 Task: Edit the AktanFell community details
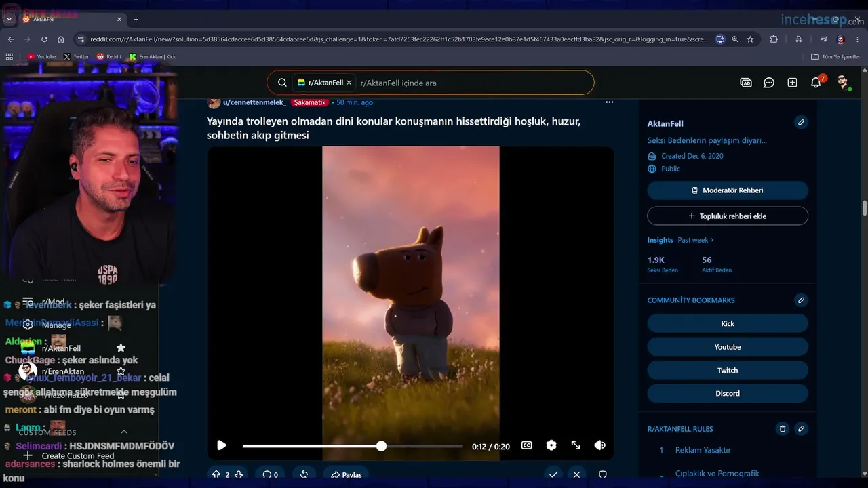[801, 122]
